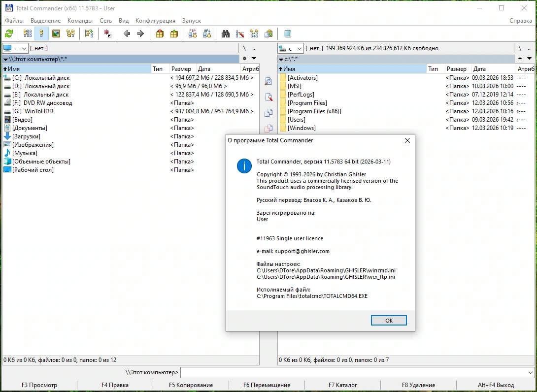Open FTP connect toolbar icon
Viewport: 537px width, 392px height.
click(193, 33)
